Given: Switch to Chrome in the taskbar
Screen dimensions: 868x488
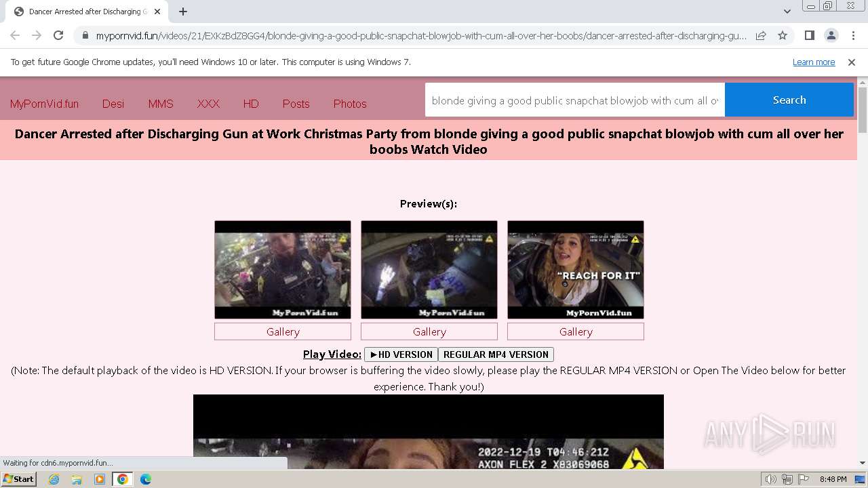Looking at the screenshot, I should click(123, 479).
